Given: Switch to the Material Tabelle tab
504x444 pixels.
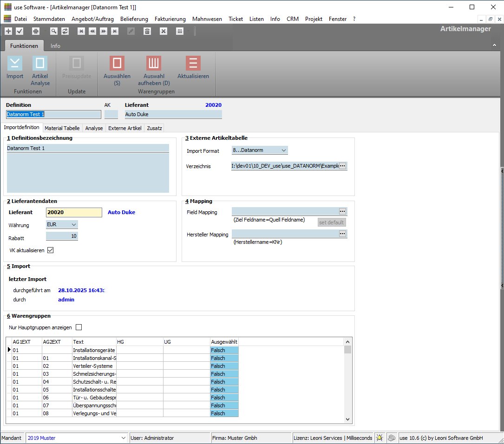Looking at the screenshot, I should 62,128.
